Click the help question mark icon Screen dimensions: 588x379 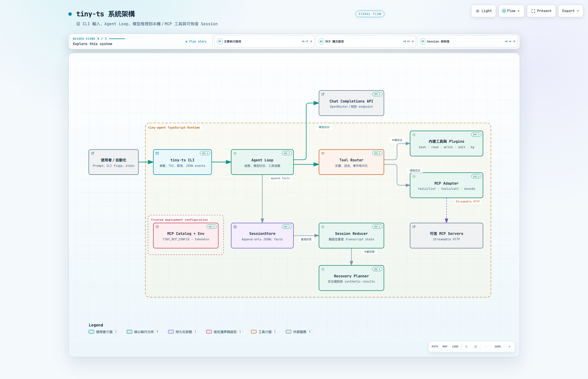(475, 347)
